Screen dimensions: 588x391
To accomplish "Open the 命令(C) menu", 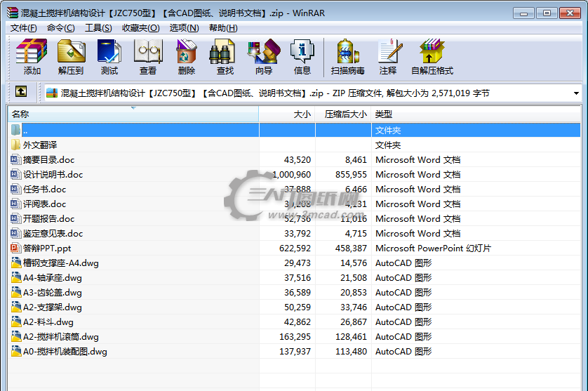I will [x=60, y=28].
